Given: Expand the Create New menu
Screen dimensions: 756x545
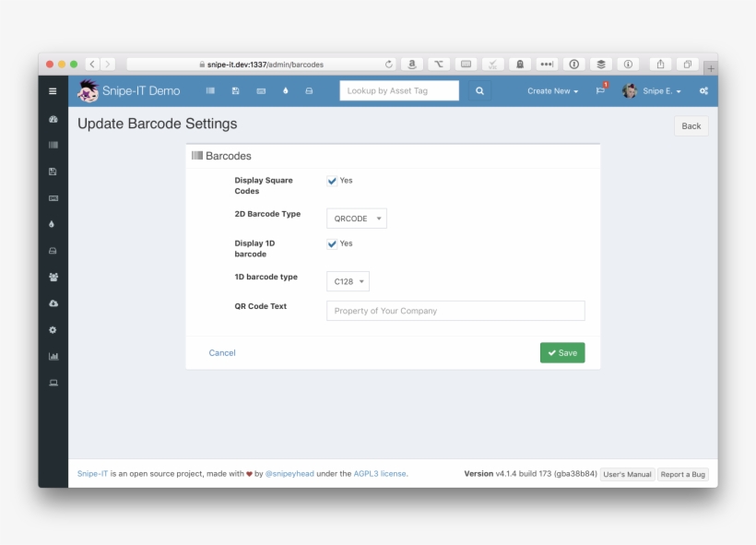Looking at the screenshot, I should (x=552, y=91).
